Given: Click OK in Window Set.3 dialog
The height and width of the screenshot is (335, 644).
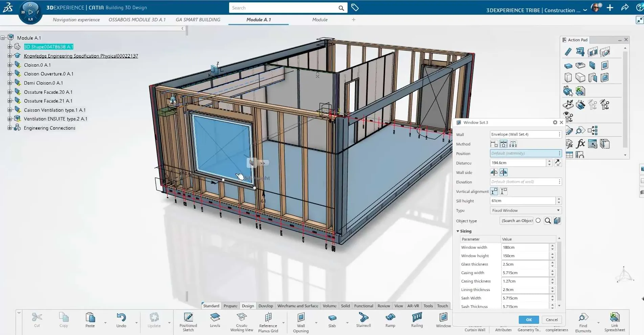Looking at the screenshot, I should (529, 319).
